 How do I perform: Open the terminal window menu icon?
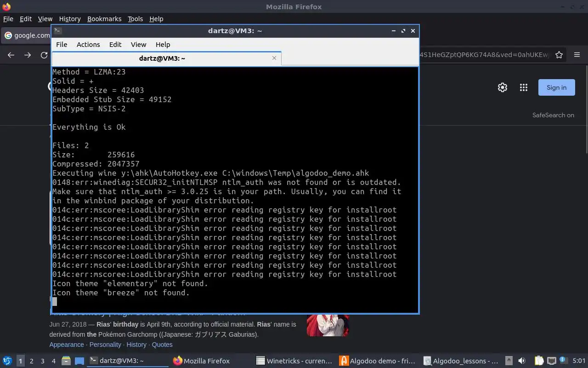[x=57, y=31]
